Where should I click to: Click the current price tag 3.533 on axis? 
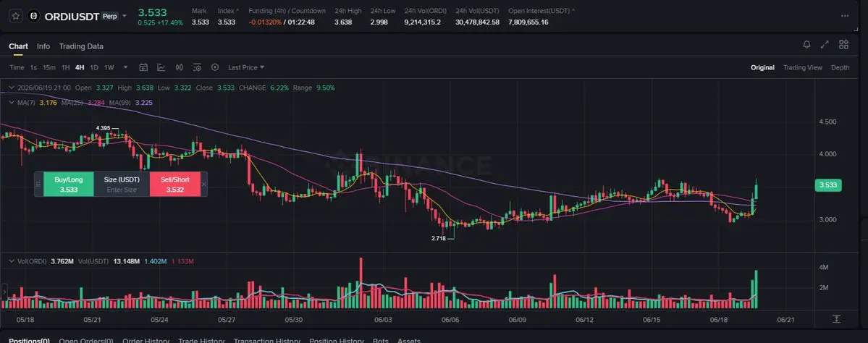tap(828, 185)
